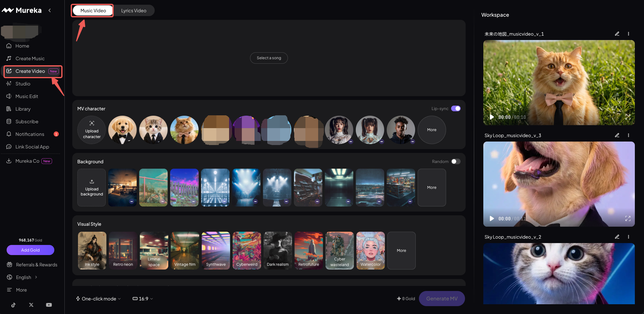Open the 16:9 aspect ratio dropdown

(143, 299)
